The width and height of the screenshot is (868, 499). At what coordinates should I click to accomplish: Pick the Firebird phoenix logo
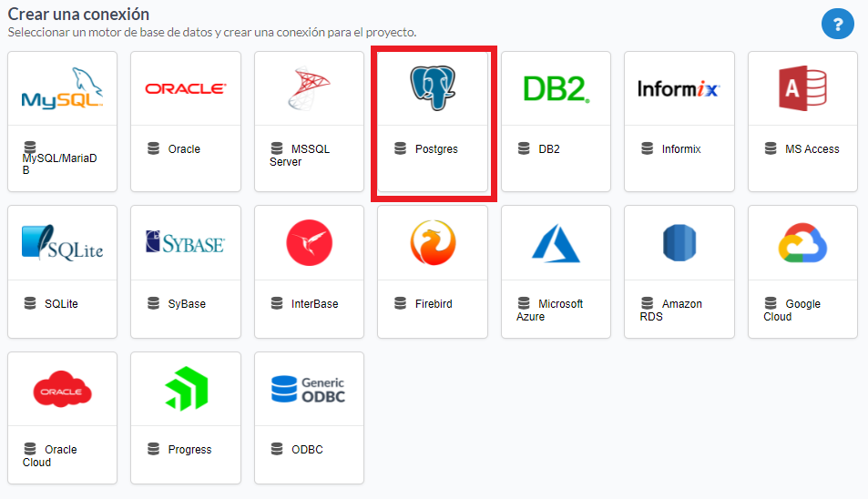click(x=433, y=242)
